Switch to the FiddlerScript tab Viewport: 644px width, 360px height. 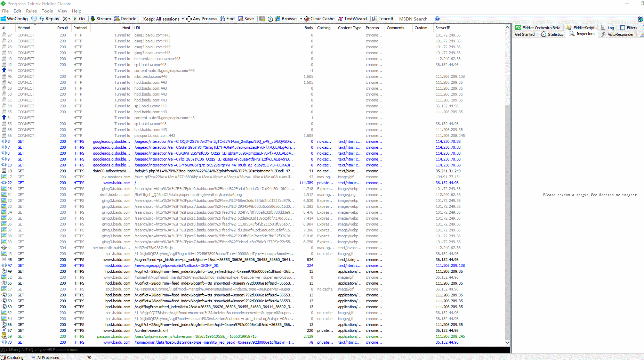click(581, 28)
